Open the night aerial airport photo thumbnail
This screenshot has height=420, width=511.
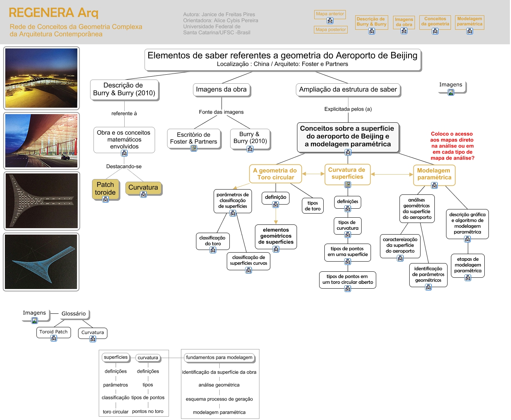pyautogui.click(x=41, y=78)
